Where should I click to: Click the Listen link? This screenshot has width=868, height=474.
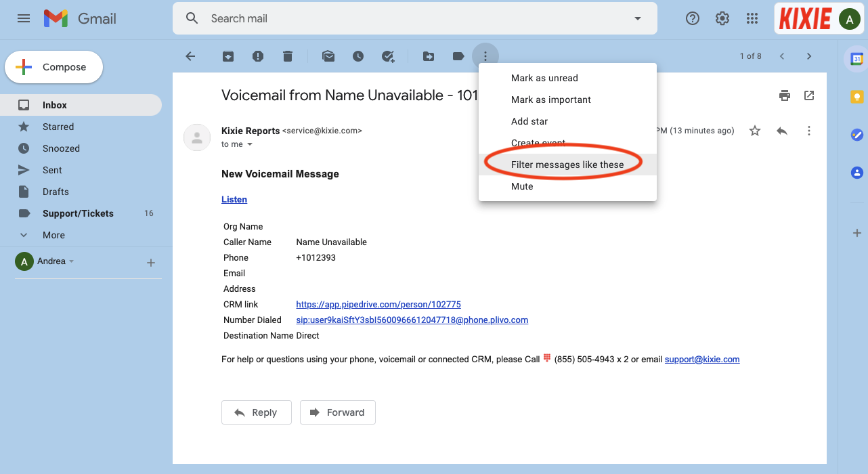pos(234,199)
